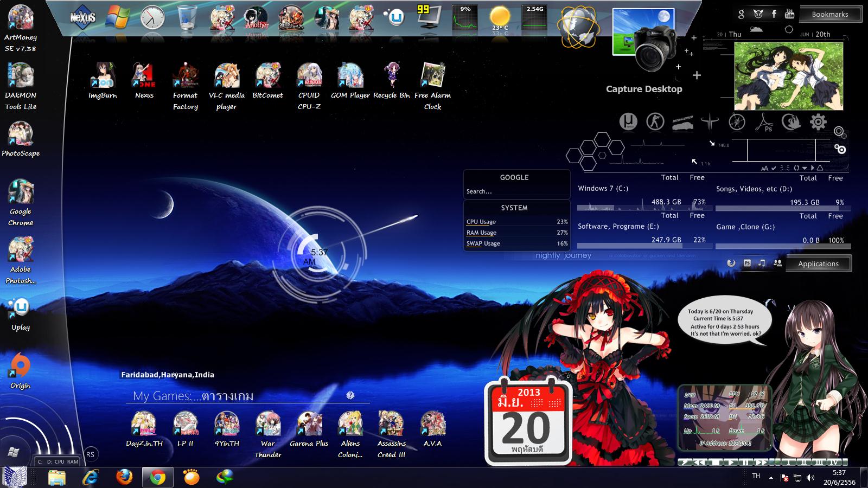Viewport: 868px width, 488px height.
Task: Click the anime schoolgirls photo thumbnail
Action: tap(789, 76)
